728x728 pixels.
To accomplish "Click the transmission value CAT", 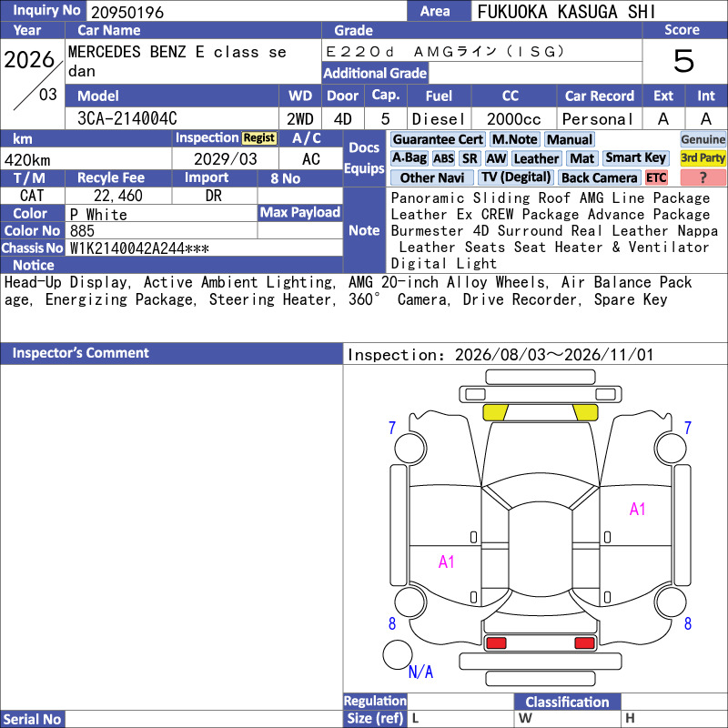I will pos(32,196).
